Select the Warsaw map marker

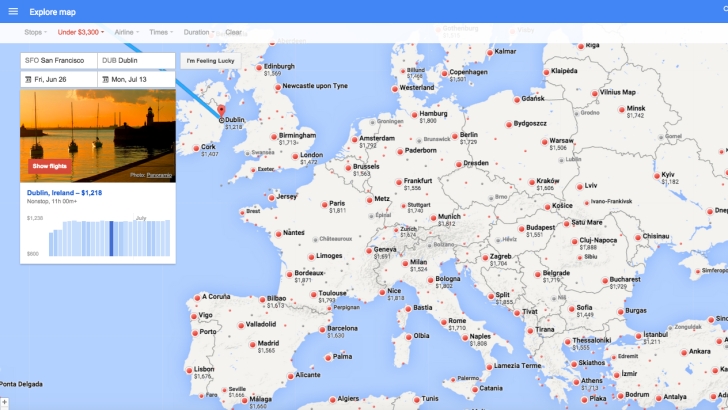[545, 142]
